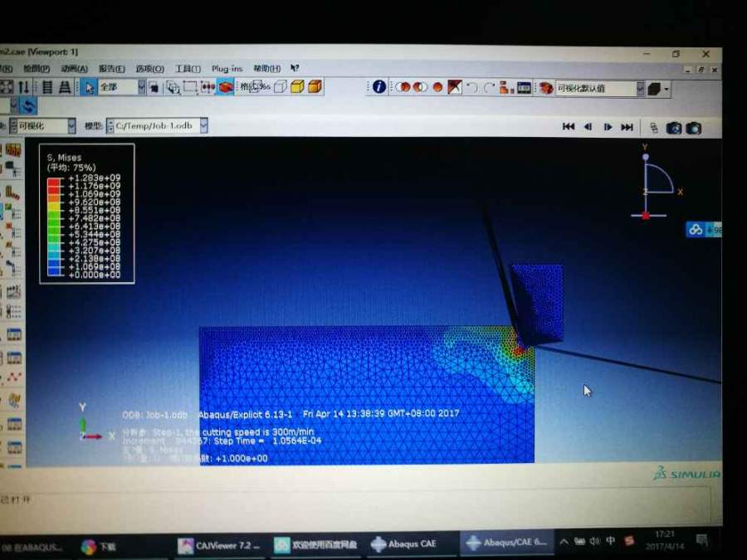Jump to first frame playback button
Image resolution: width=747 pixels, height=560 pixels.
(x=569, y=127)
